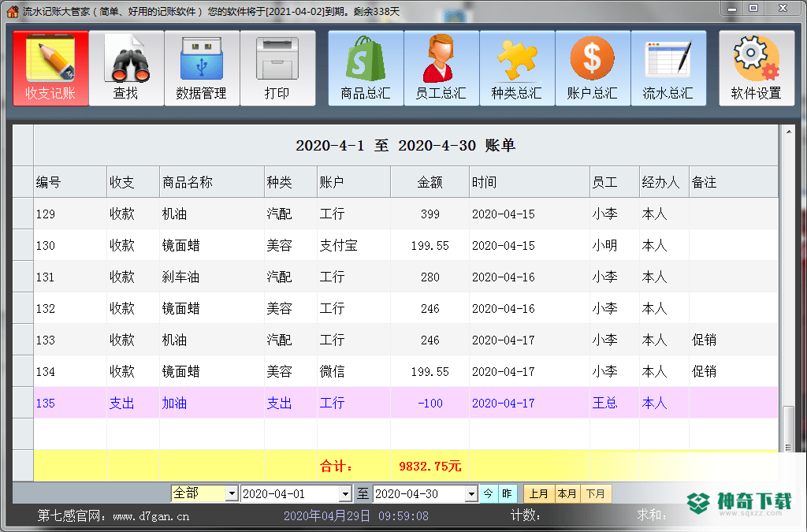This screenshot has height=532, width=807.
Task: Click the 备注 column header
Action: (734, 182)
